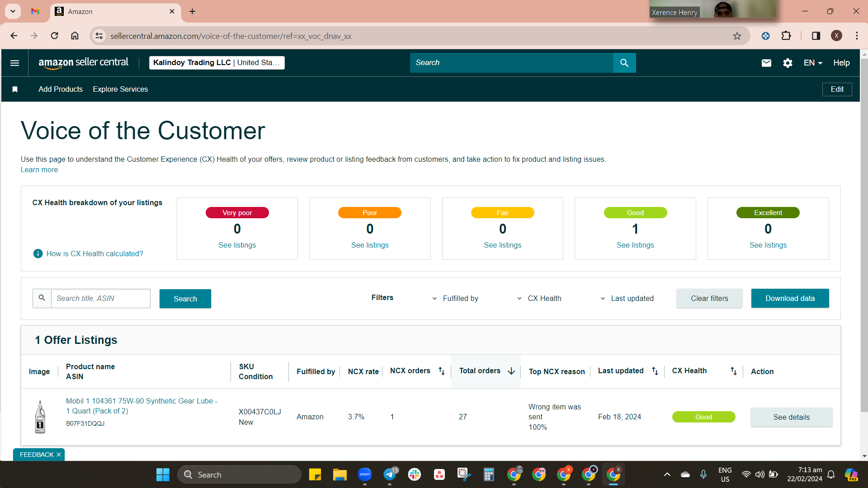Viewport: 868px width, 488px height.
Task: Sort the table by CX Health
Action: 733,371
